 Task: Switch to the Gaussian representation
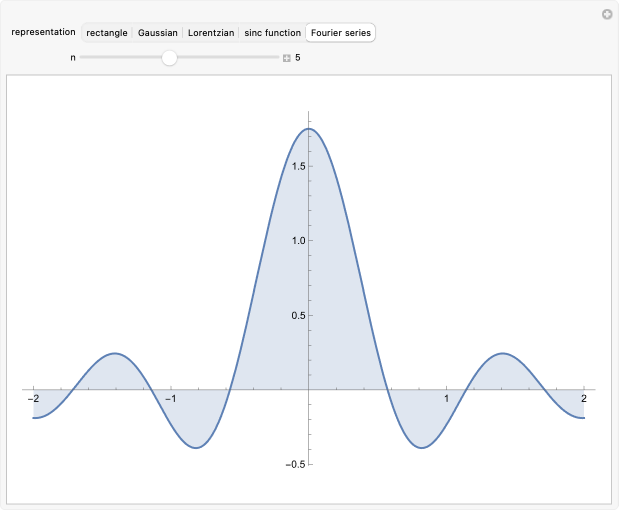[158, 33]
